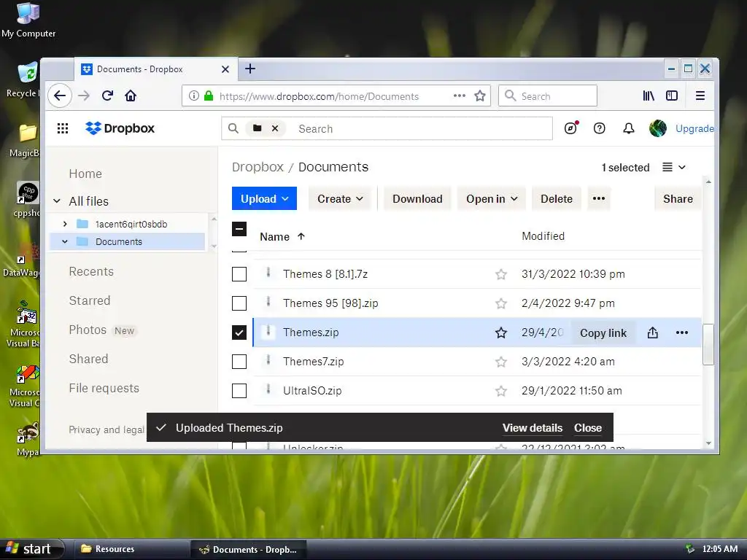Toggle the select-all checkbox in header
The height and width of the screenshot is (560, 747).
(x=239, y=229)
